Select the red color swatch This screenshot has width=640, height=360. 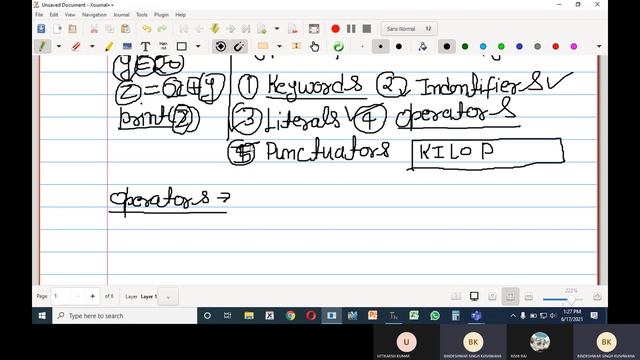556,47
